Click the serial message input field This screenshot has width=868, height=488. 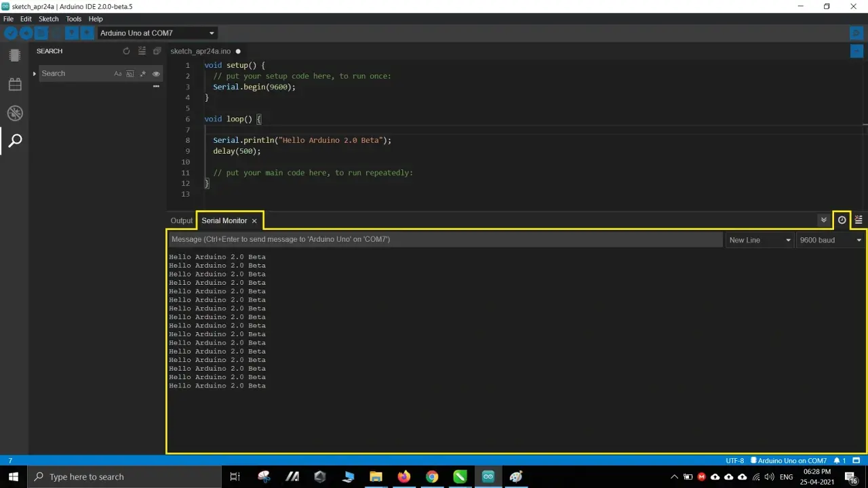coord(446,239)
